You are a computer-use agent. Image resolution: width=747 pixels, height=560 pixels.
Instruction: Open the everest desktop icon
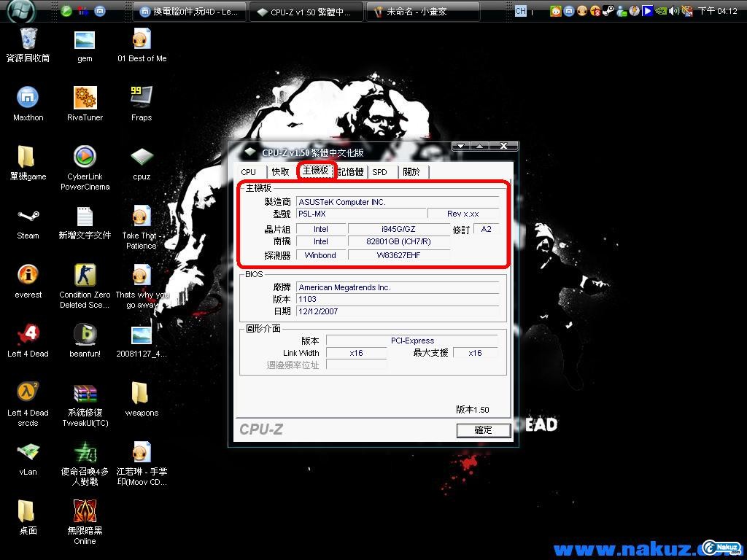click(x=28, y=276)
